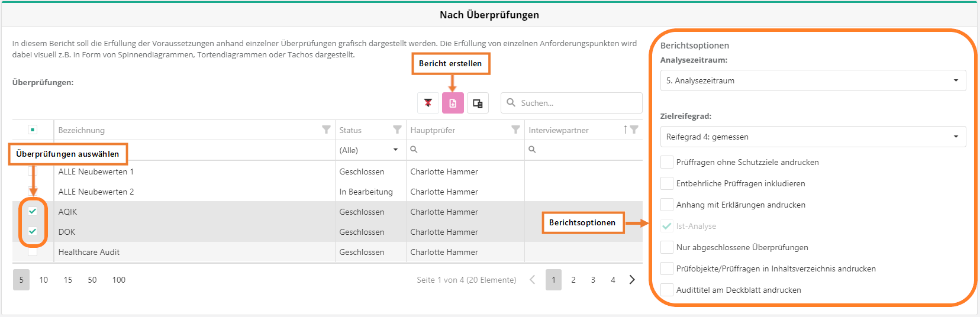Click the Bezeichnung column filter icon
This screenshot has width=980, height=317.
click(x=326, y=130)
